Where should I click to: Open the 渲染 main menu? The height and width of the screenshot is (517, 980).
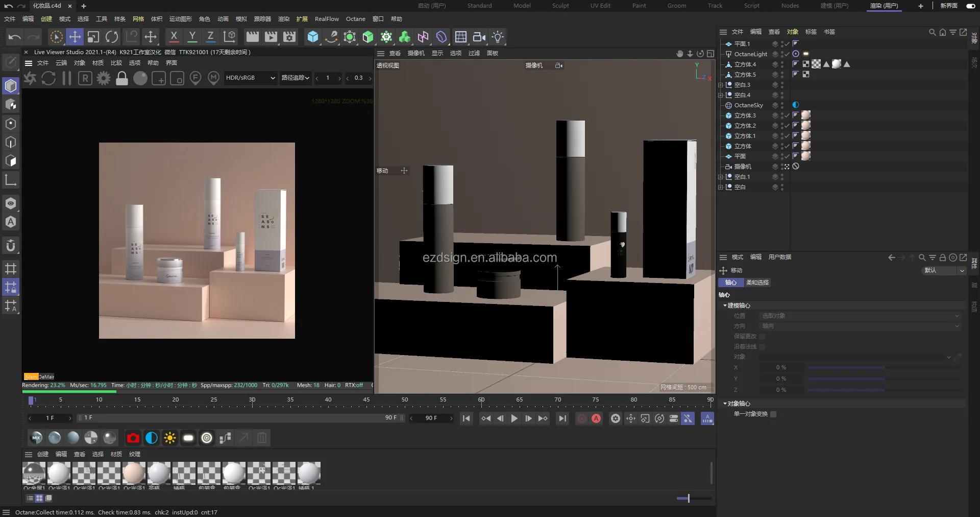284,19
